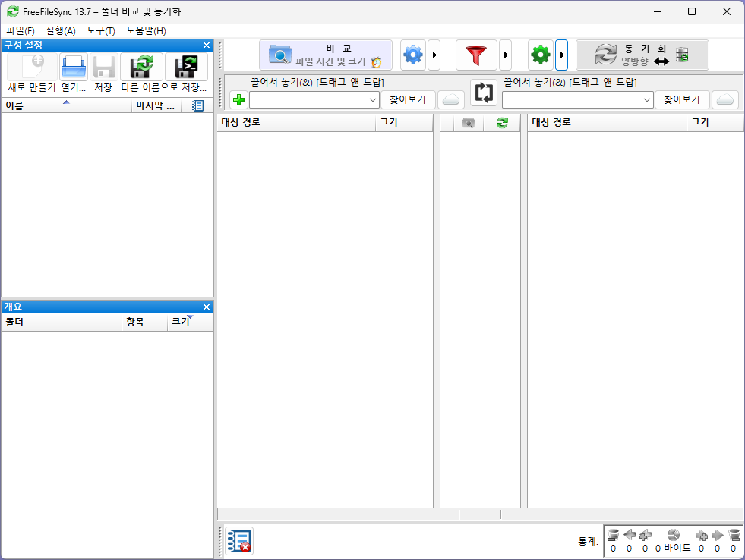
Task: Click the 저장 floppy disk icon
Action: pos(103,67)
